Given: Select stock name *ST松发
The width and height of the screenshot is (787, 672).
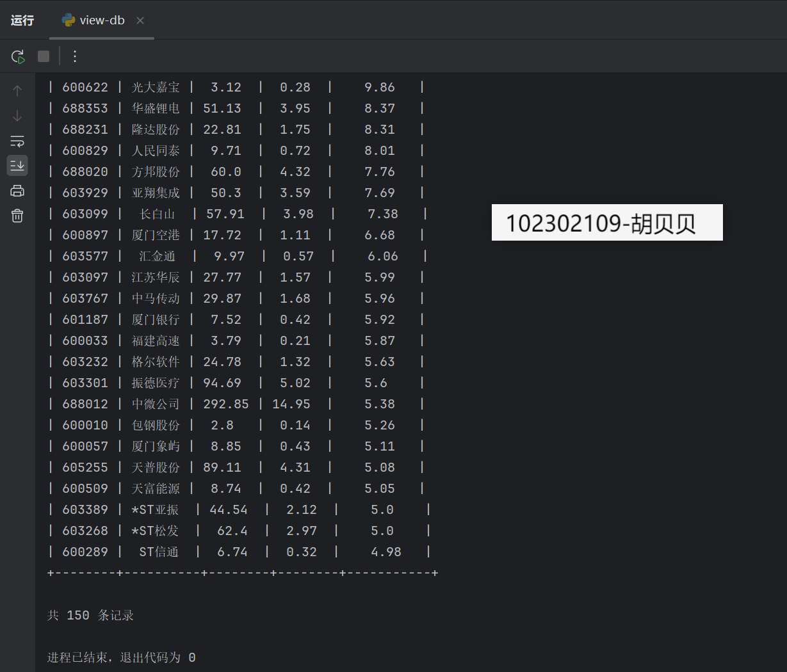Looking at the screenshot, I should pos(155,531).
